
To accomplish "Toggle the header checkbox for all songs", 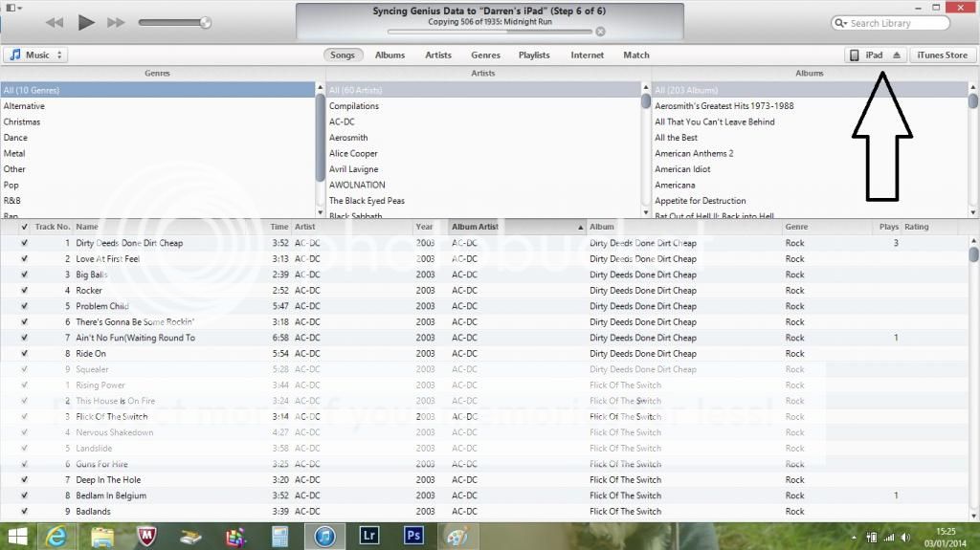I will coord(24,227).
